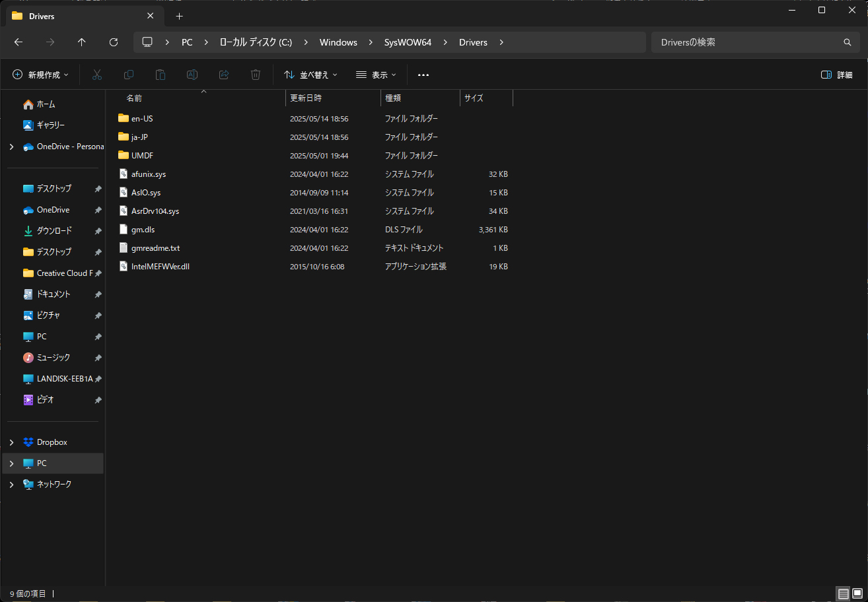Open the 並べ替え sort dropdown
Image resolution: width=868 pixels, height=602 pixels.
click(310, 75)
